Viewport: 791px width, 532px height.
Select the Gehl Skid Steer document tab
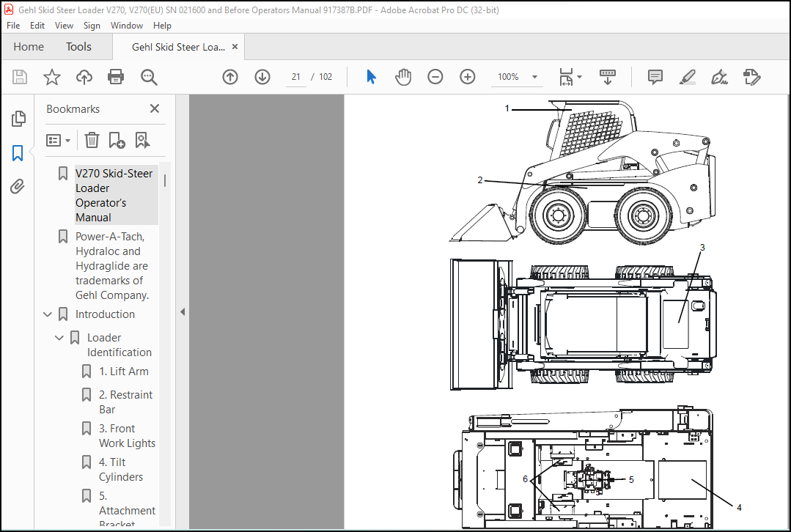[x=178, y=47]
